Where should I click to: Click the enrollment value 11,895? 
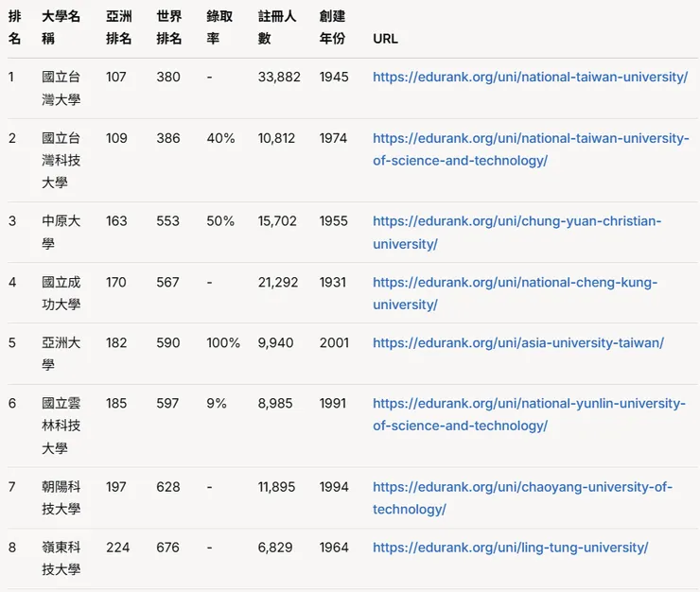[276, 487]
